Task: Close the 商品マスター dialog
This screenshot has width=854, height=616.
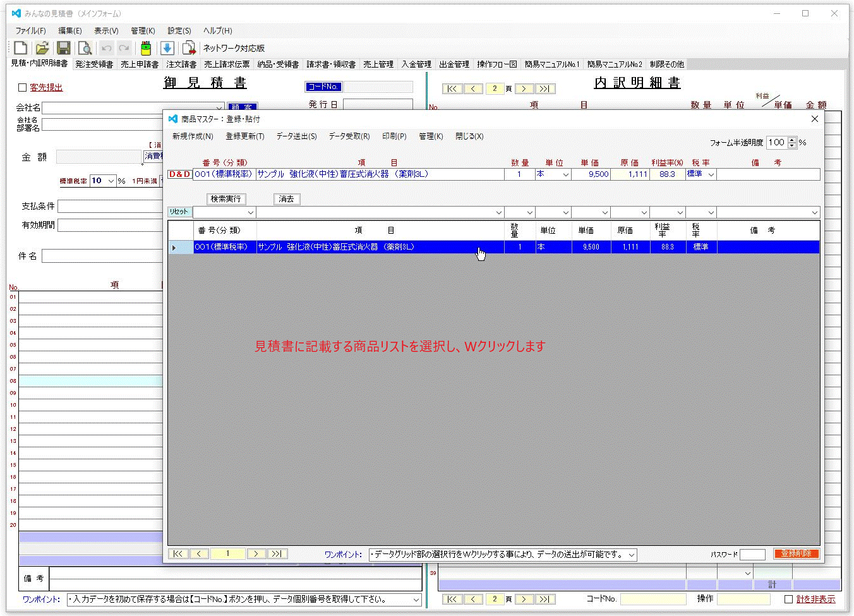Action: coord(814,119)
